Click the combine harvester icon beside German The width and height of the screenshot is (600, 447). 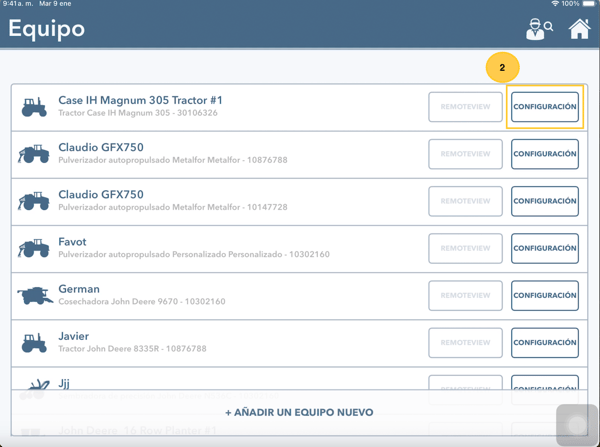click(x=35, y=295)
